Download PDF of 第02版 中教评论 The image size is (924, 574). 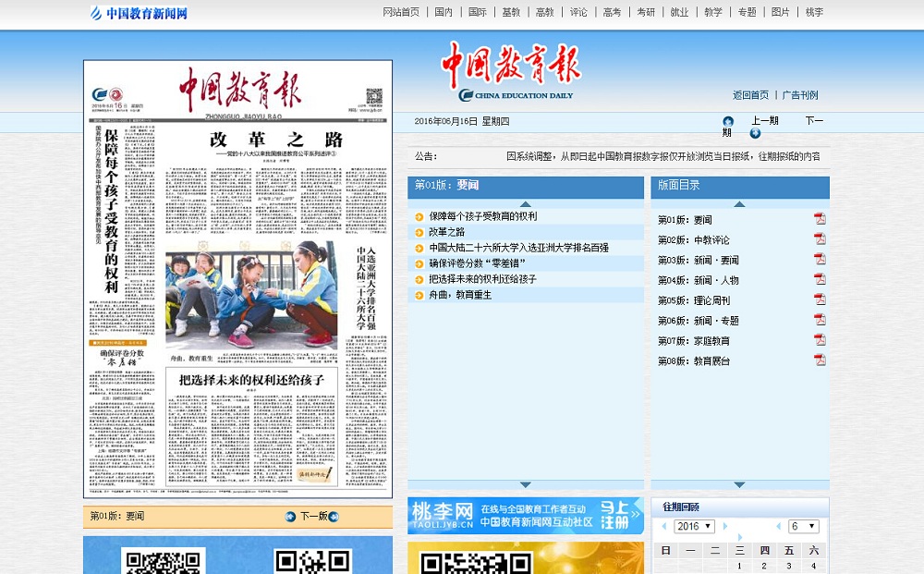pyautogui.click(x=820, y=238)
